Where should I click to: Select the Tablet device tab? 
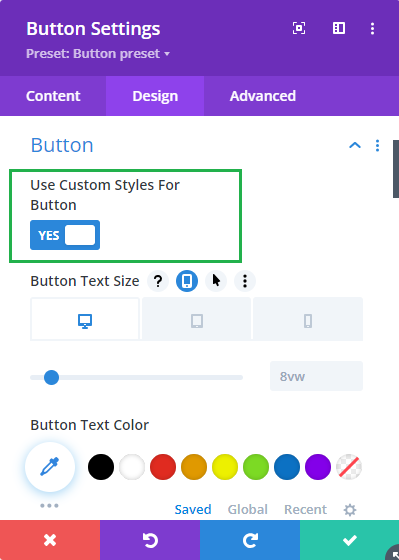coord(196,319)
